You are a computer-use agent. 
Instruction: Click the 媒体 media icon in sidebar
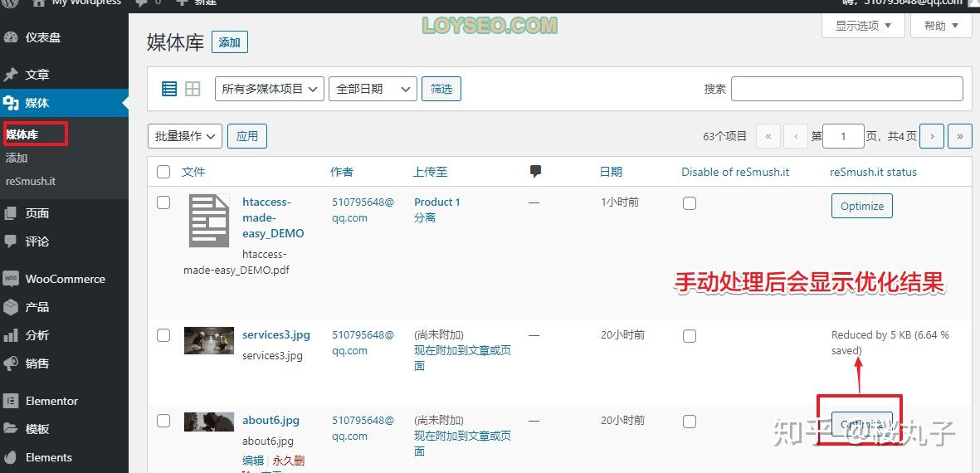pos(11,103)
